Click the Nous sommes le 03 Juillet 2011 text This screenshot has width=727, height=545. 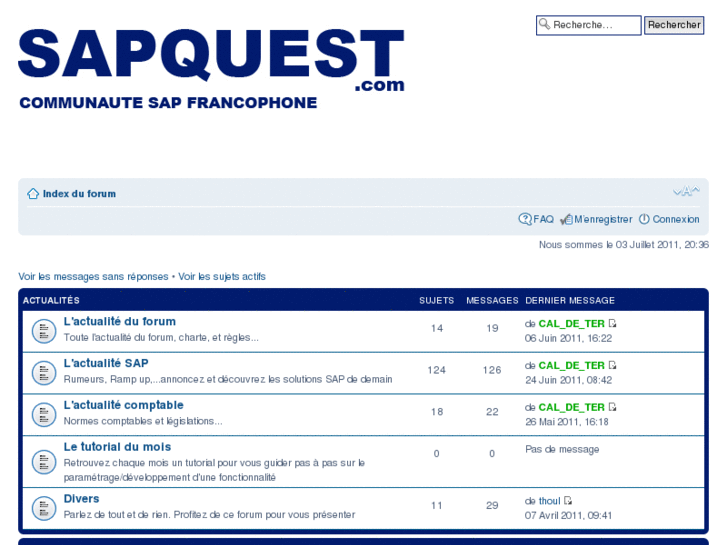(624, 245)
